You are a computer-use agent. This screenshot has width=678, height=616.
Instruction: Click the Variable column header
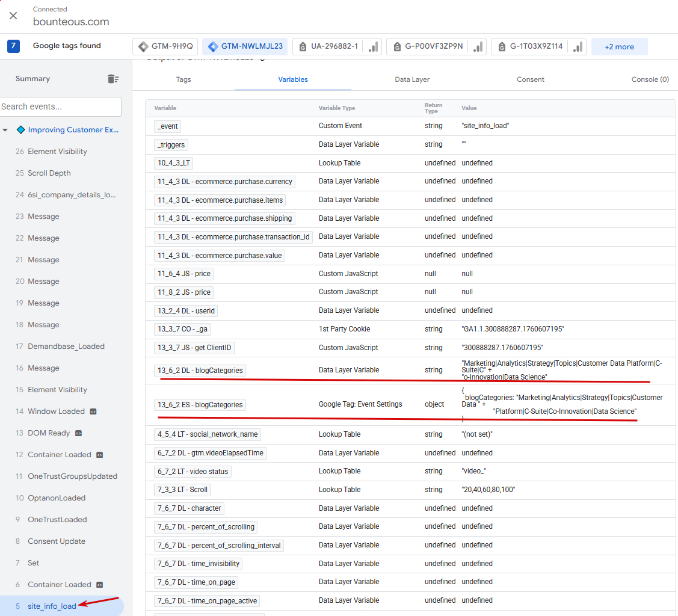point(165,108)
